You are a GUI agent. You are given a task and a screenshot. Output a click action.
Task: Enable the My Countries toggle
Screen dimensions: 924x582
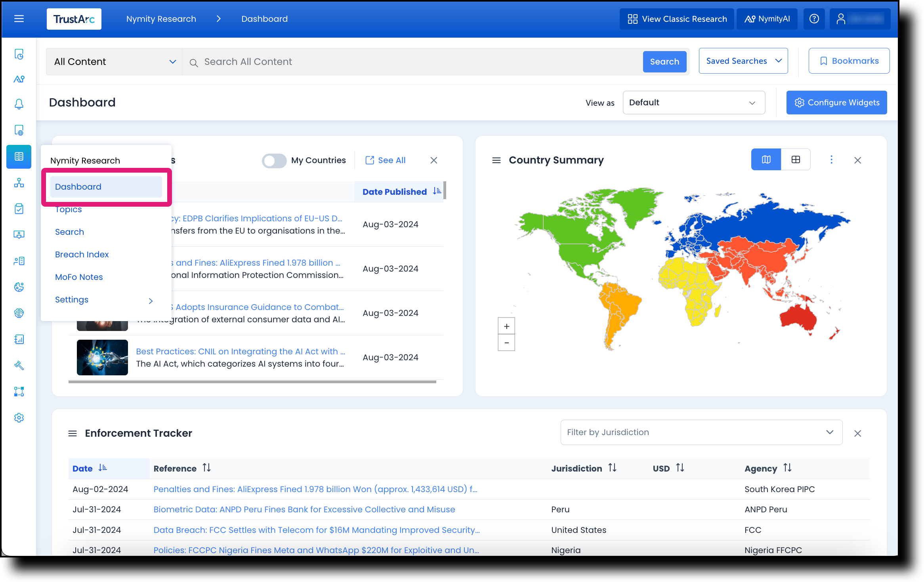click(x=274, y=160)
